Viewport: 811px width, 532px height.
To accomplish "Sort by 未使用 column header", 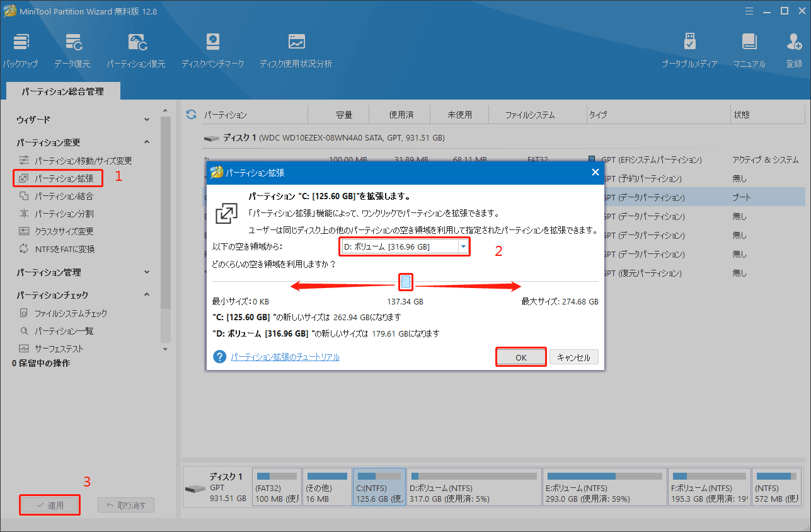I will (x=459, y=115).
